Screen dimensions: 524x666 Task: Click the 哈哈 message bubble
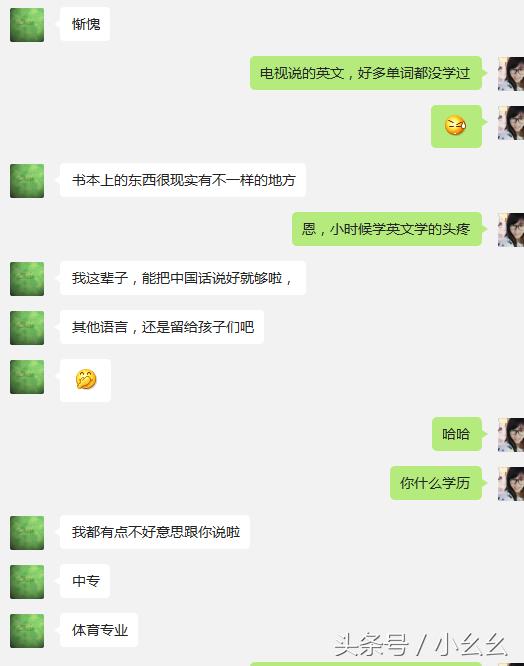457,434
